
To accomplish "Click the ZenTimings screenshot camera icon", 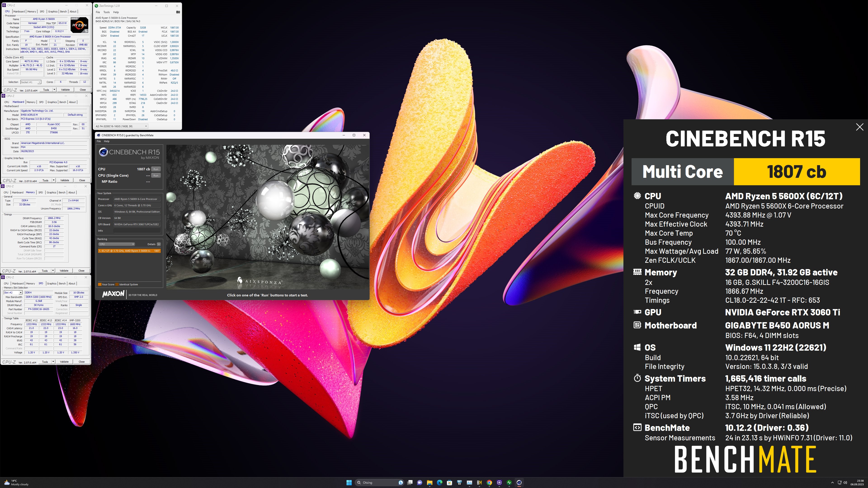I will coord(178,12).
